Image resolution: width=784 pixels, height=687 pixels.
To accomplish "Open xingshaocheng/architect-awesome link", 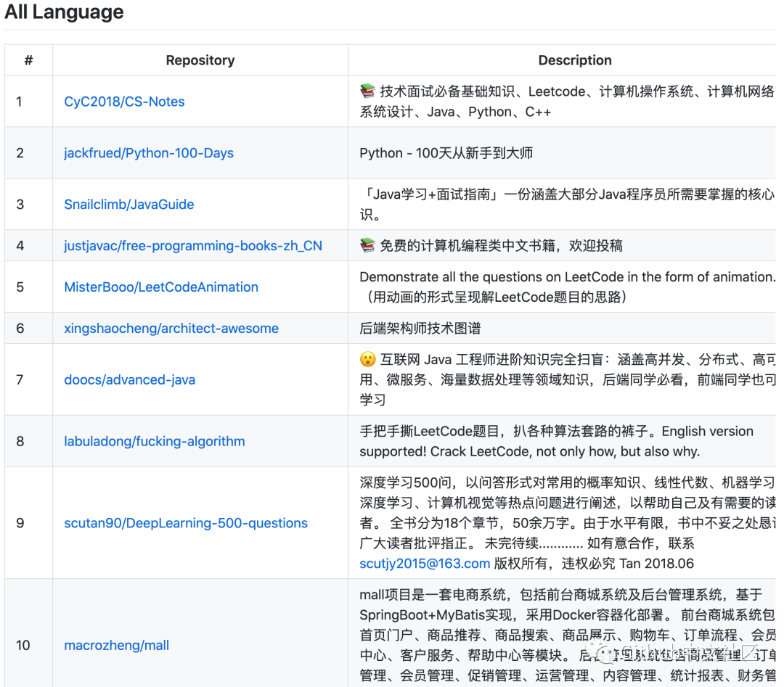I will [x=171, y=328].
